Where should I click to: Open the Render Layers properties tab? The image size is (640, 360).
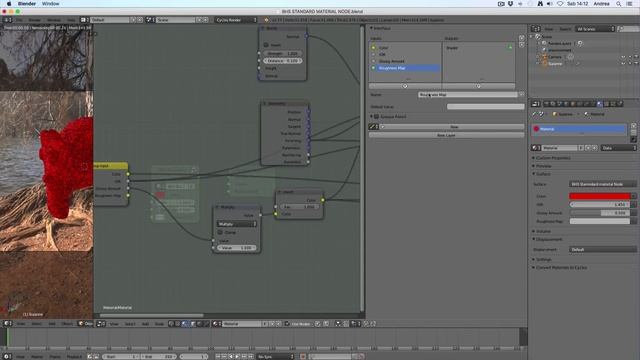tap(553, 104)
